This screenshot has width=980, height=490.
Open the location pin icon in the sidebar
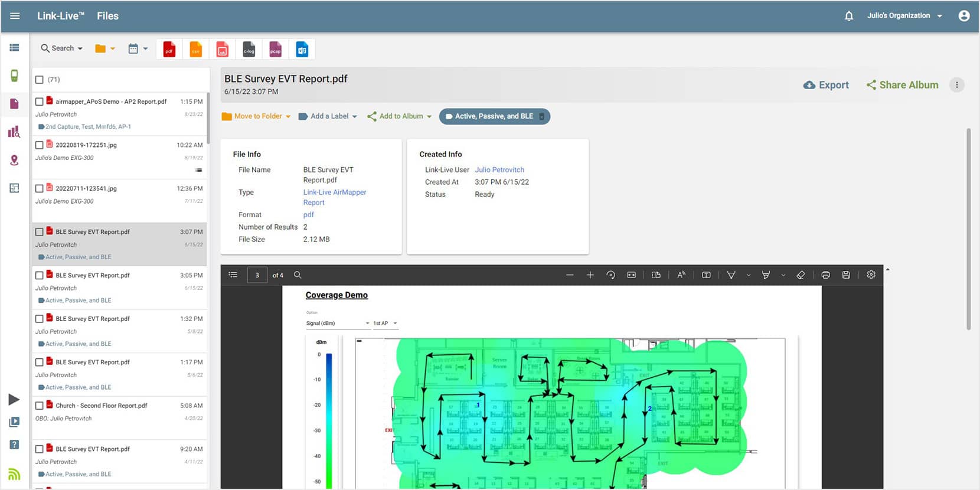14,160
